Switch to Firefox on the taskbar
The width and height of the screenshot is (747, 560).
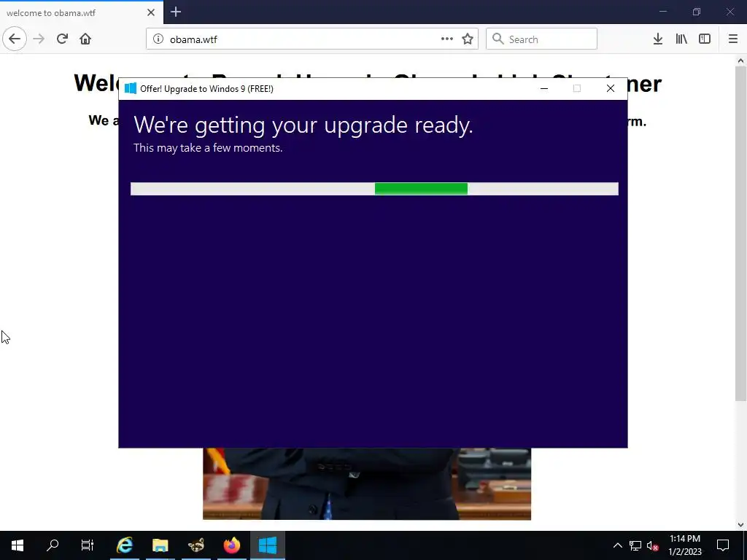click(x=232, y=545)
